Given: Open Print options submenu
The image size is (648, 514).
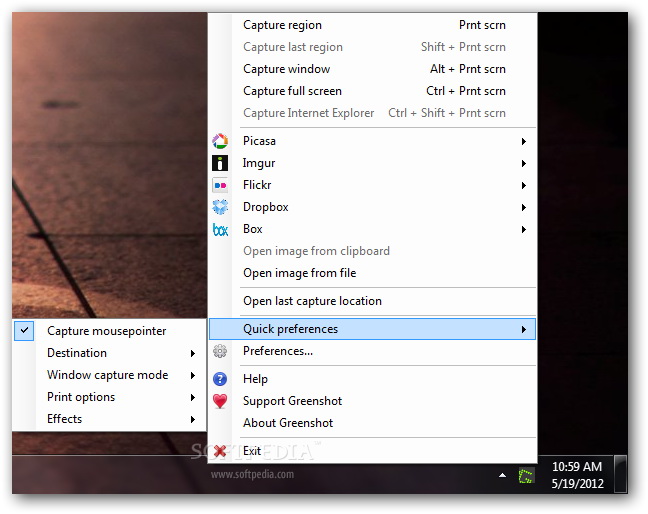Looking at the screenshot, I should pyautogui.click(x=110, y=397).
